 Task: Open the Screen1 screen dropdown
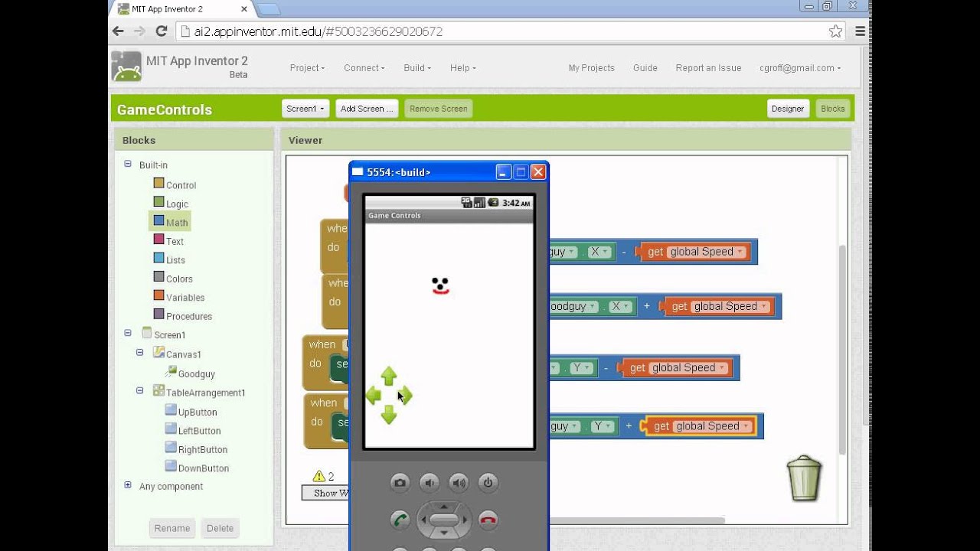tap(305, 109)
